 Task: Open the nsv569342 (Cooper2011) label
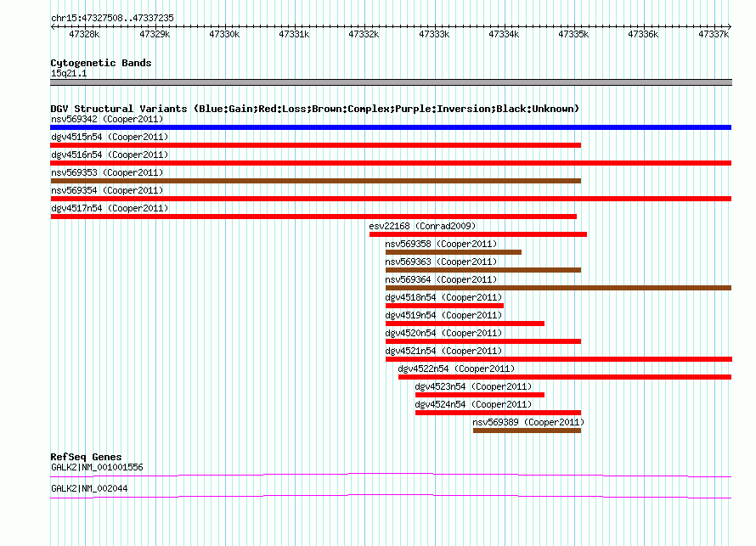click(107, 119)
